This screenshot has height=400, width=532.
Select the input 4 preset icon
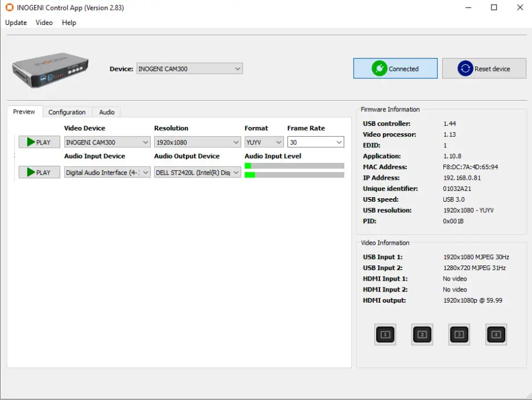coord(496,334)
